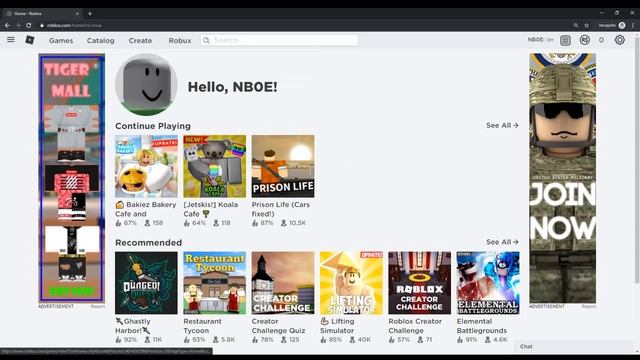Open the settings gear icon
640x360 pixels.
pyautogui.click(x=620, y=40)
